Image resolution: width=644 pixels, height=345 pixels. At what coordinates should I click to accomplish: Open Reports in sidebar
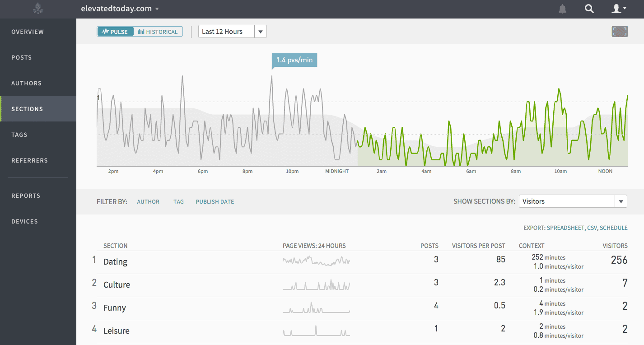38,196
